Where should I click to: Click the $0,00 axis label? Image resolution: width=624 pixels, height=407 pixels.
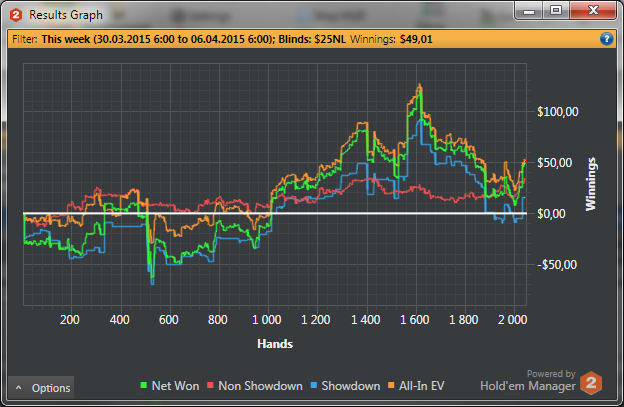(551, 214)
